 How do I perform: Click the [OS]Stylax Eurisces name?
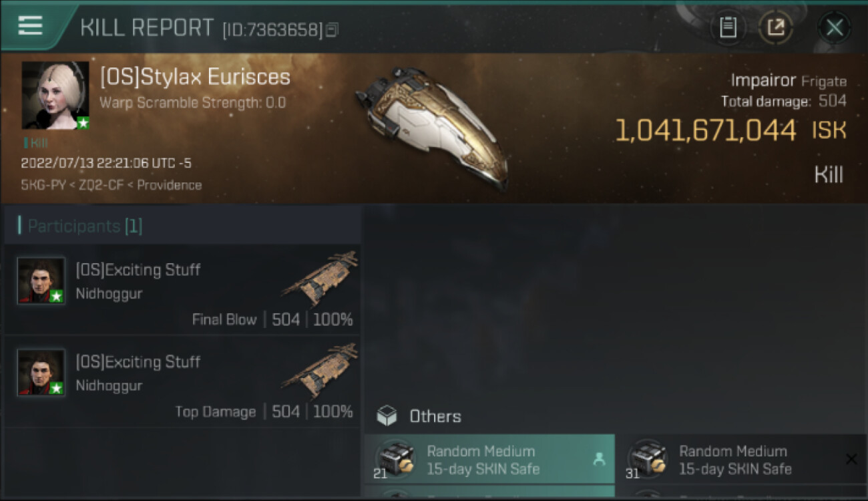[195, 77]
